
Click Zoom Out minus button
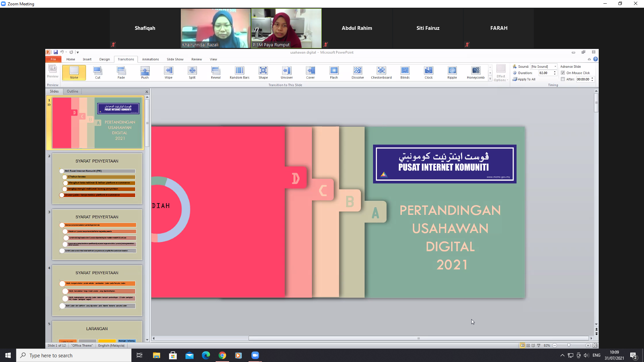[554, 346]
